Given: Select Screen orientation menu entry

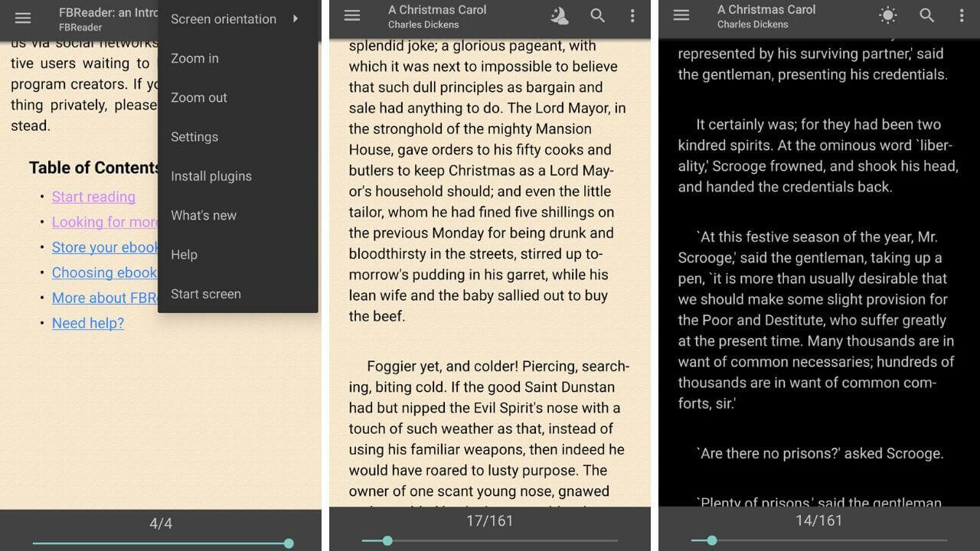Looking at the screenshot, I should coord(238,19).
